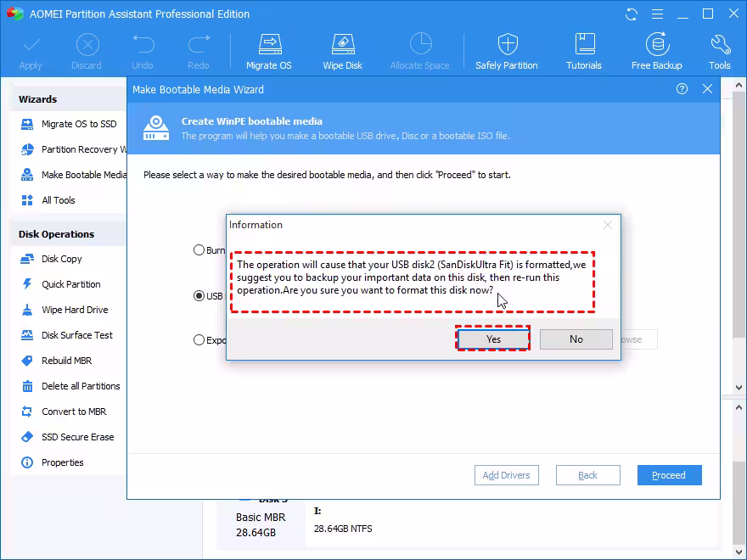
Task: Click the Allocate Space toolbar icon
Action: (421, 45)
